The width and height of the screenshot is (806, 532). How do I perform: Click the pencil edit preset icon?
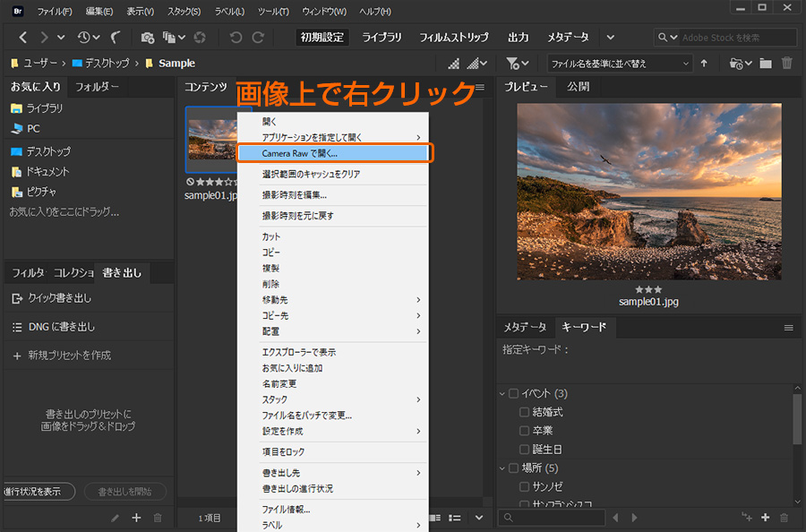coord(116,518)
